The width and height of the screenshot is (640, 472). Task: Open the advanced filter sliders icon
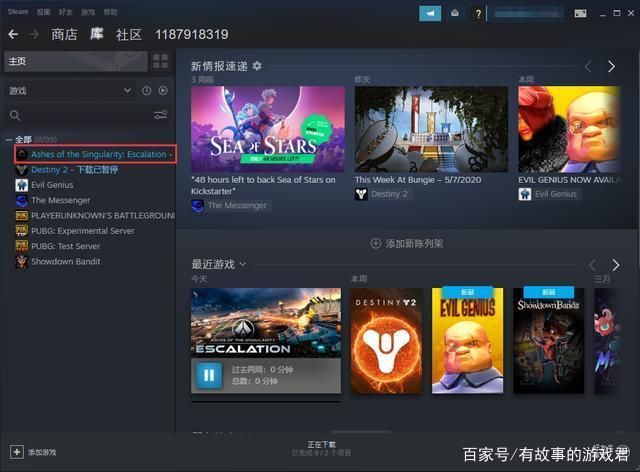coord(160,115)
